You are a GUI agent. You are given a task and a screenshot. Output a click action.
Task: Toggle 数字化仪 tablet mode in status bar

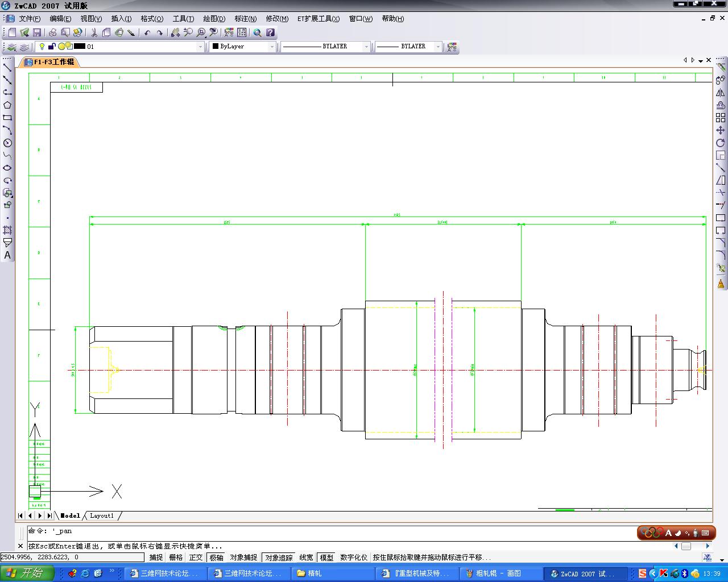tap(354, 558)
